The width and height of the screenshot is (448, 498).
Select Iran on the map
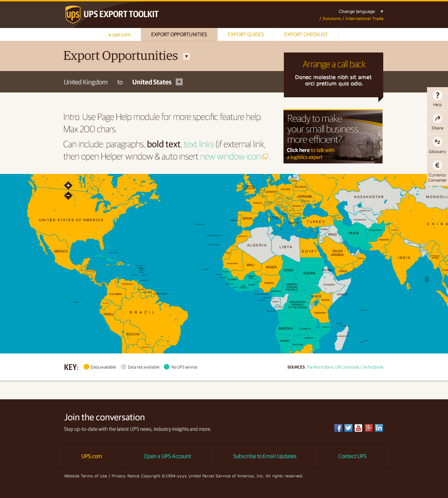(353, 233)
